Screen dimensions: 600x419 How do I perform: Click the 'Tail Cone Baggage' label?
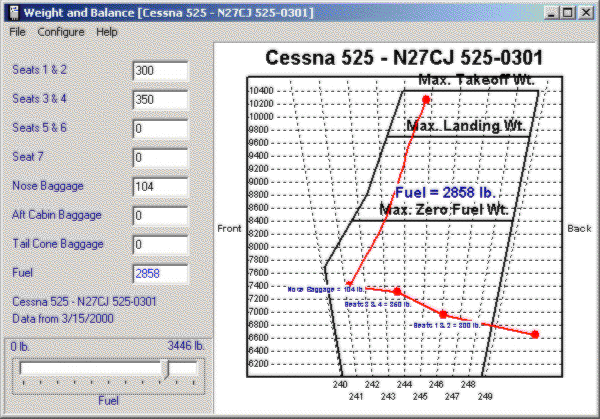(58, 244)
